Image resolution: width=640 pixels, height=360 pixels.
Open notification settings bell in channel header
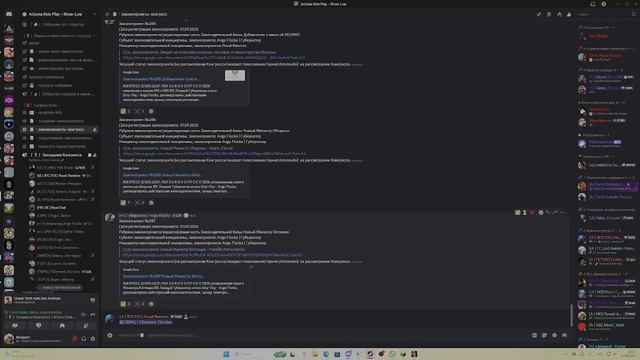pyautogui.click(x=549, y=14)
